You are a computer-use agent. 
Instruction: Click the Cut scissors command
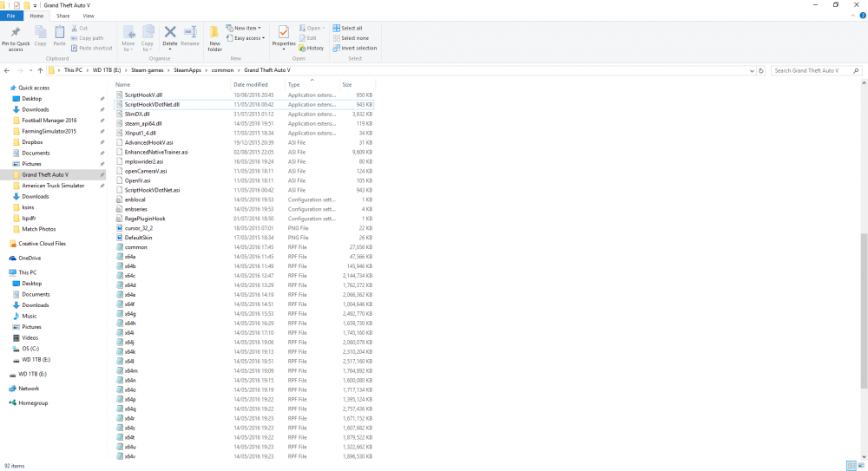80,29
